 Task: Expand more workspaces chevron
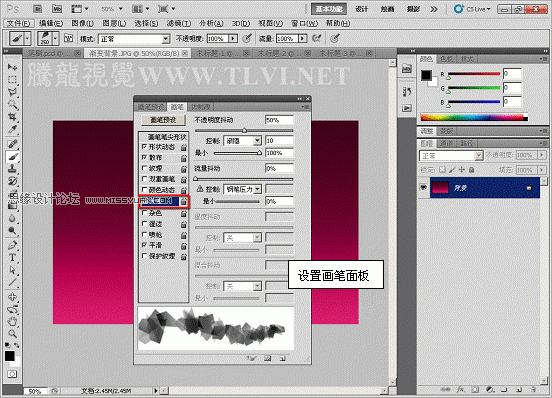click(434, 9)
